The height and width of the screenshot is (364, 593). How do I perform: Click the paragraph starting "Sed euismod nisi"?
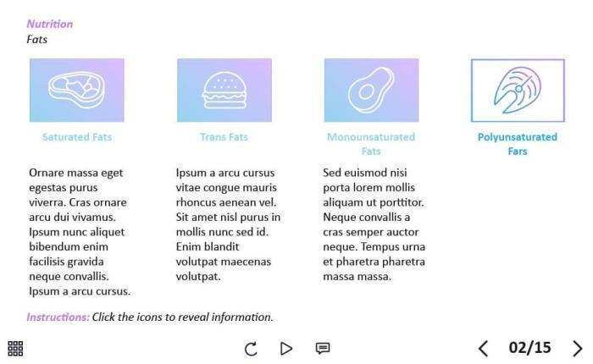point(374,224)
